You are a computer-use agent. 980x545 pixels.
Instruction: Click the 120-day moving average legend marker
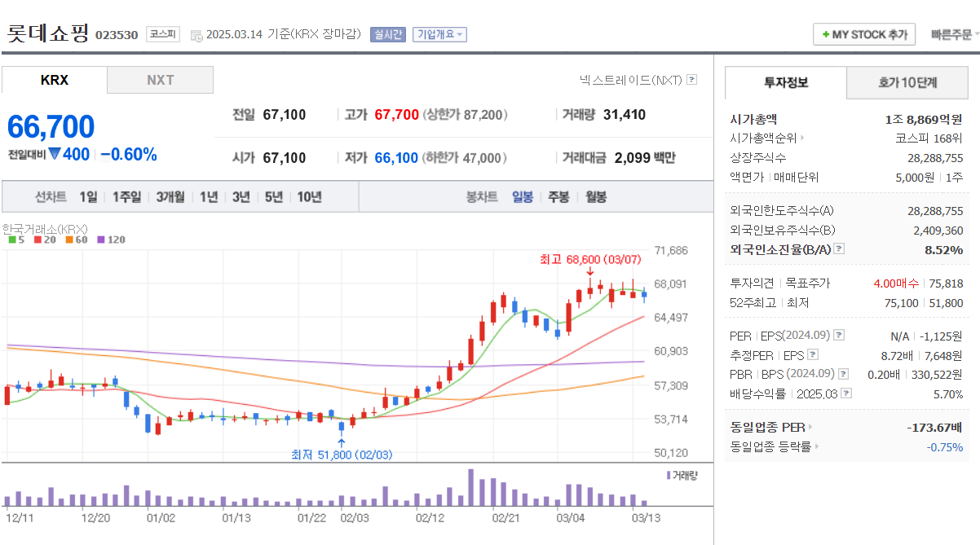[100, 240]
